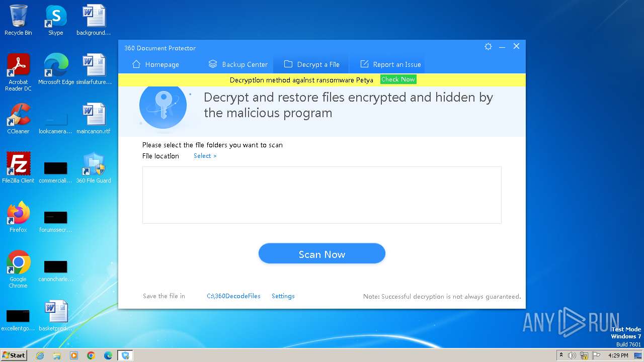Screen dimensions: 644x362
Task: Launch Skype desktop shortcut
Action: 55,21
